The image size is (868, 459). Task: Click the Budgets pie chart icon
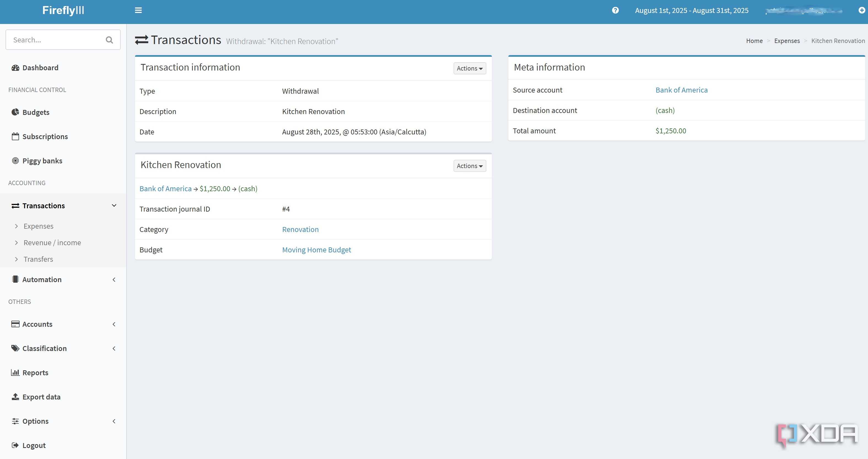click(15, 112)
